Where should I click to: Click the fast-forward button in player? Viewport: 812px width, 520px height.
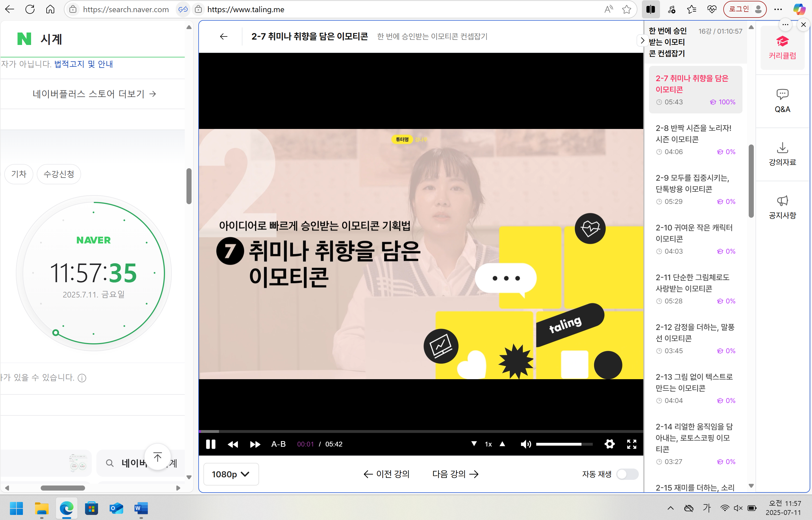[255, 444]
